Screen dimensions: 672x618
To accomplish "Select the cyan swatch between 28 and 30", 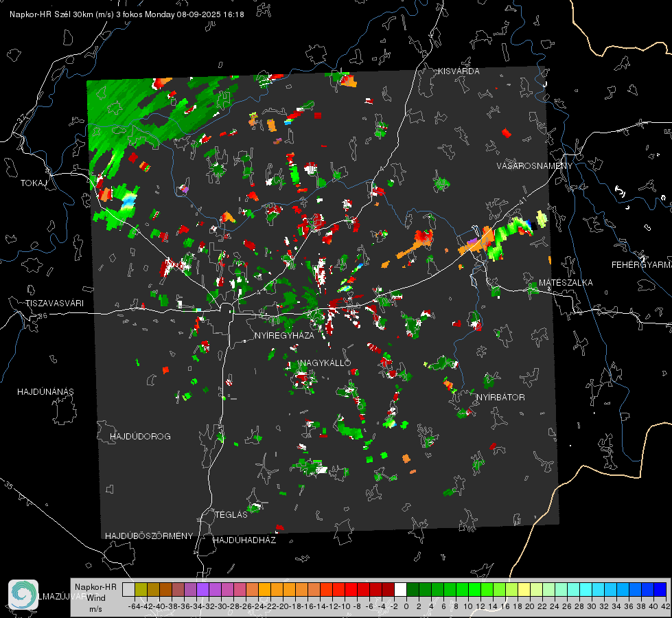I will click(586, 589).
